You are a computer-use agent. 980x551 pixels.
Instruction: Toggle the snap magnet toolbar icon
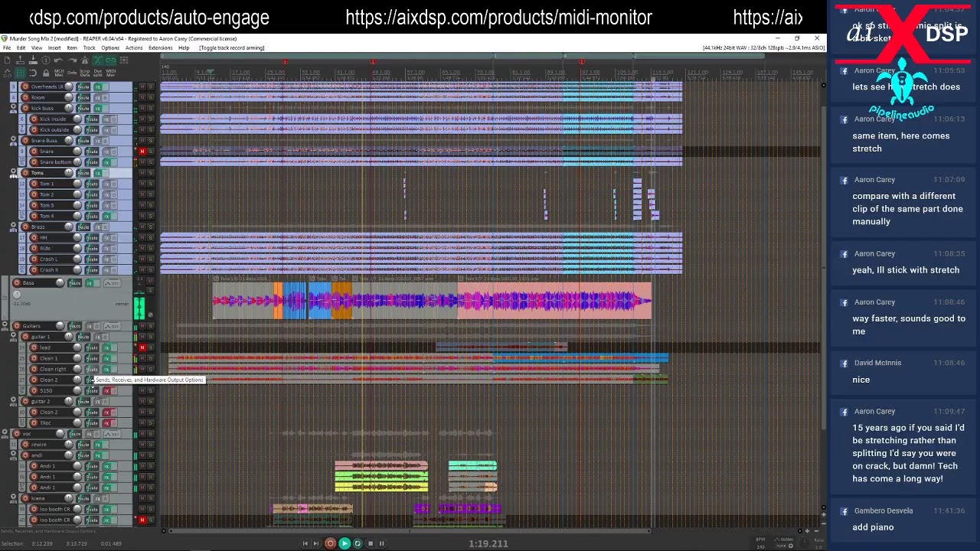point(34,73)
